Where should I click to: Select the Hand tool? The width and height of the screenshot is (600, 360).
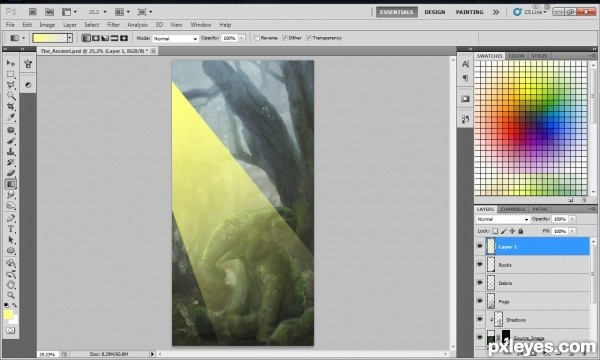[11, 285]
